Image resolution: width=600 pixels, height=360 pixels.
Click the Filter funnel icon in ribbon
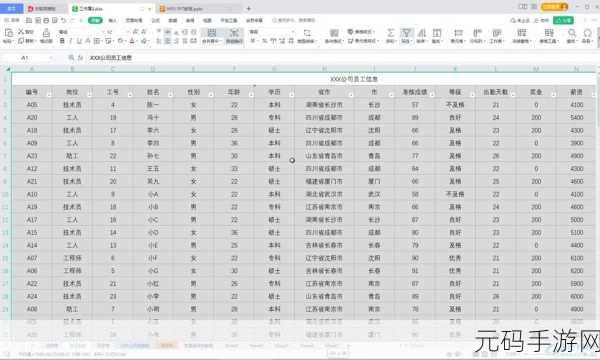(406, 33)
